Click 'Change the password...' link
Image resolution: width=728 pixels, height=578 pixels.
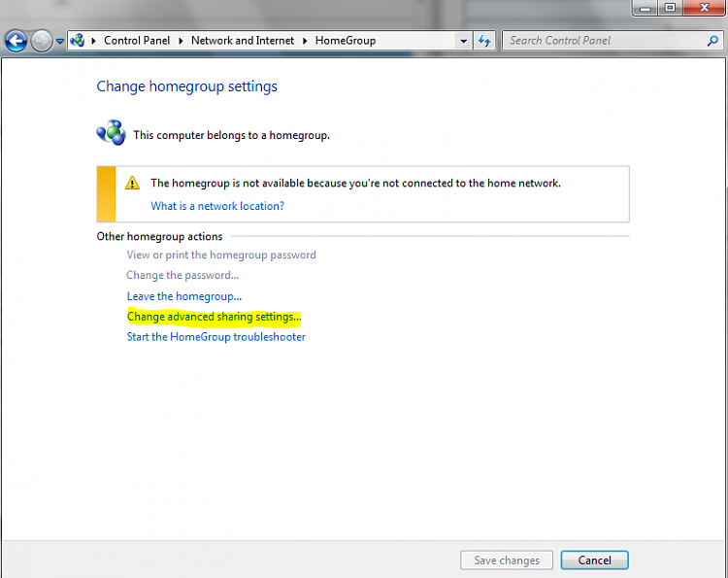182,275
